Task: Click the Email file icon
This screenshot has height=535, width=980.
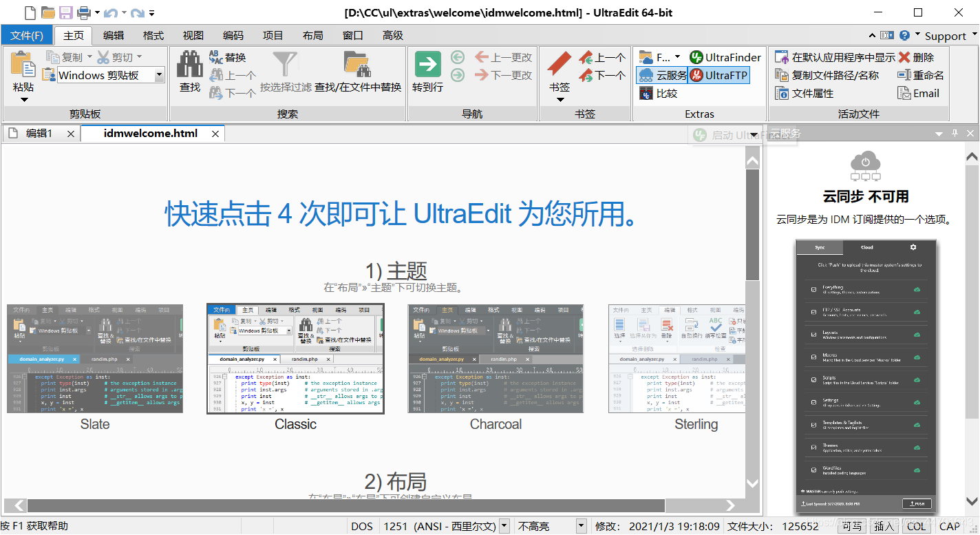Action: tap(904, 93)
